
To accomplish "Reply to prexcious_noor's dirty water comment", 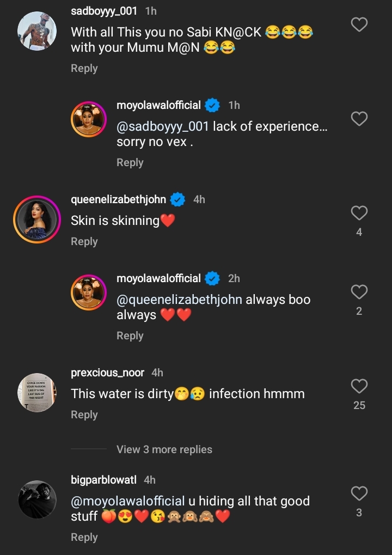I will pos(84,414).
